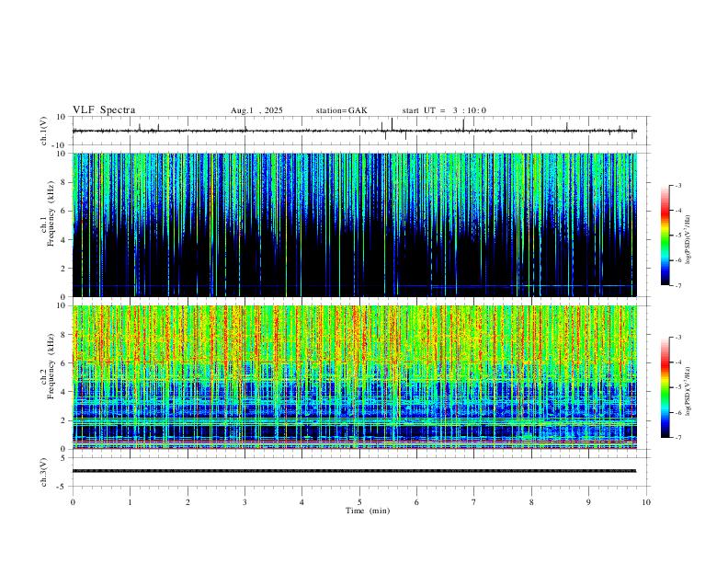Click the ch.2 PSD color scale bar
Viewport: 728px width, 563px height.
[x=665, y=387]
